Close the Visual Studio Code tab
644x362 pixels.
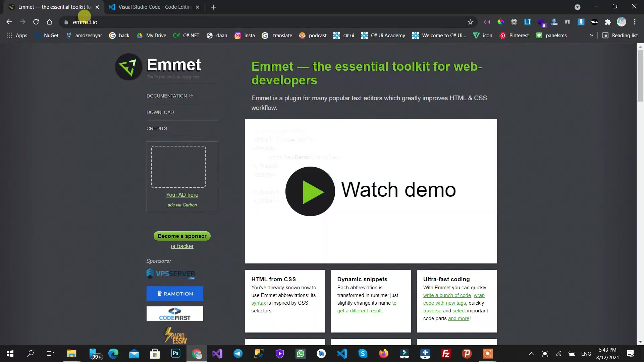coord(197,7)
